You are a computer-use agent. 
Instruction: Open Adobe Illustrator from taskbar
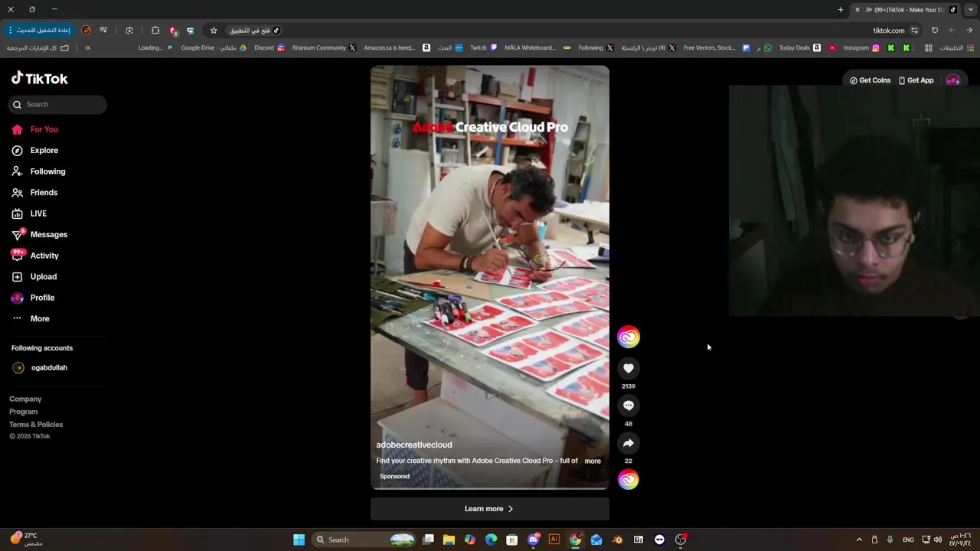pos(554,540)
